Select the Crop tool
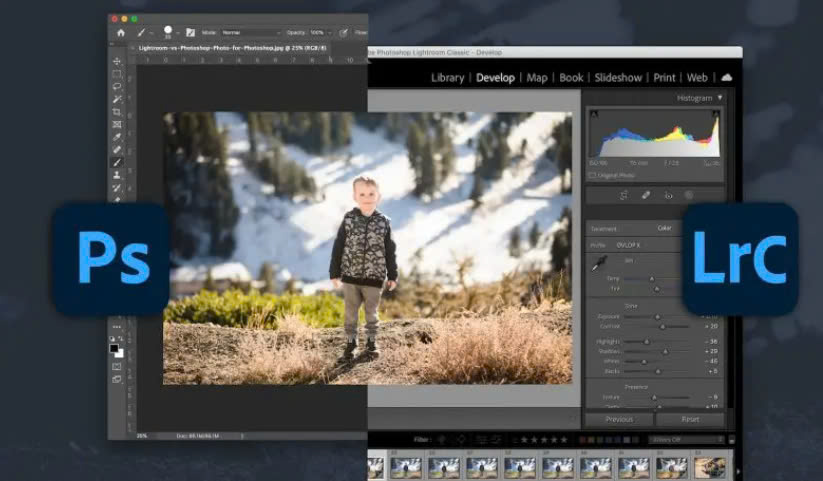This screenshot has height=481, width=823. pos(117,112)
